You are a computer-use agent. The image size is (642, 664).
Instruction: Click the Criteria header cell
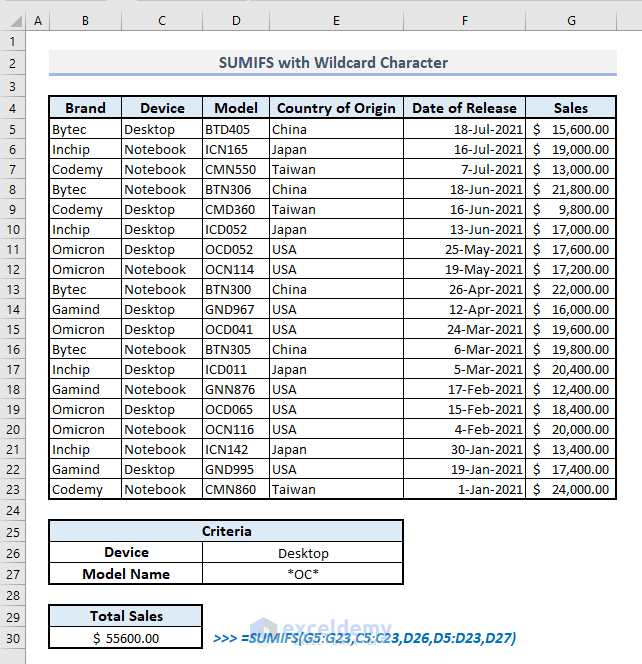(226, 531)
